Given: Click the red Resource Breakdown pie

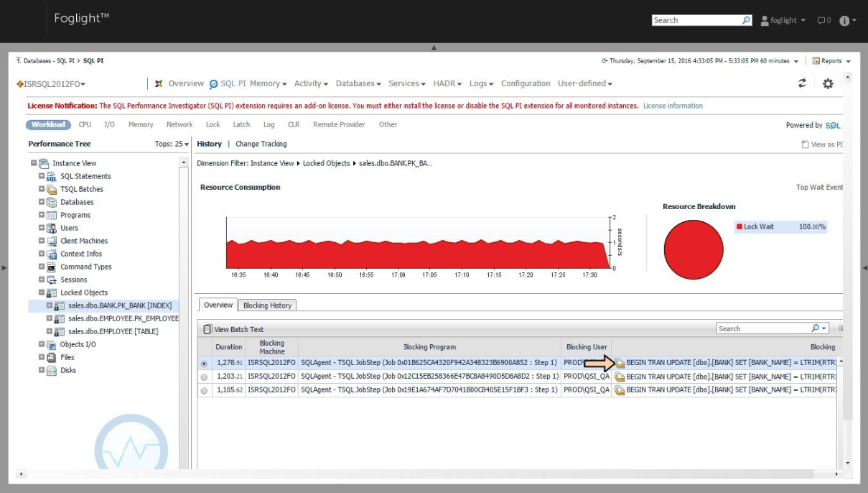Looking at the screenshot, I should click(x=693, y=249).
